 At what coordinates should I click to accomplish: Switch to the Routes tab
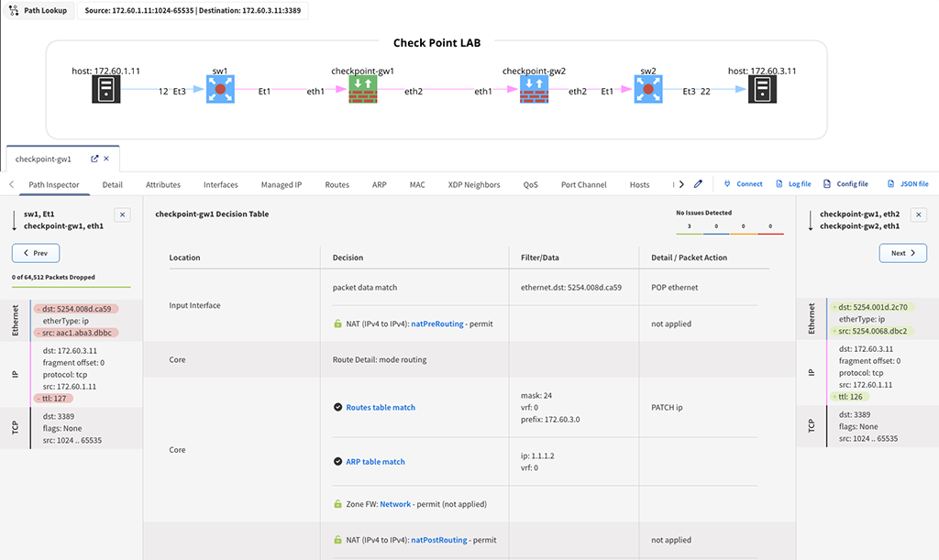[337, 185]
